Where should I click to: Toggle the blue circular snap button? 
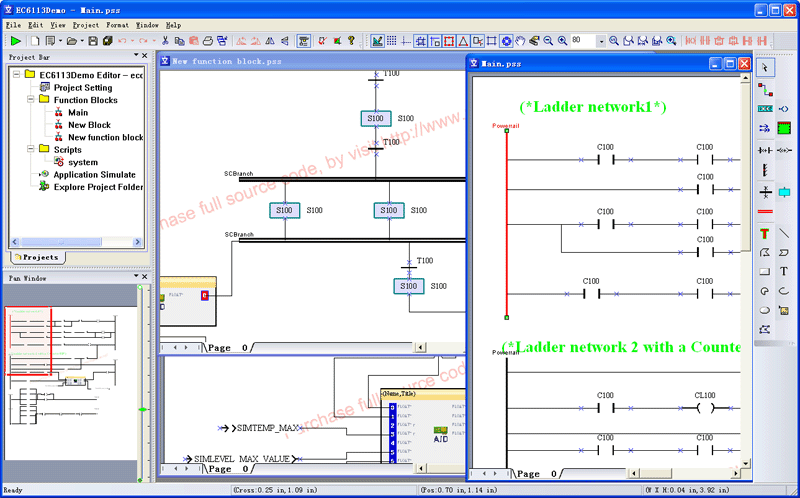506,41
